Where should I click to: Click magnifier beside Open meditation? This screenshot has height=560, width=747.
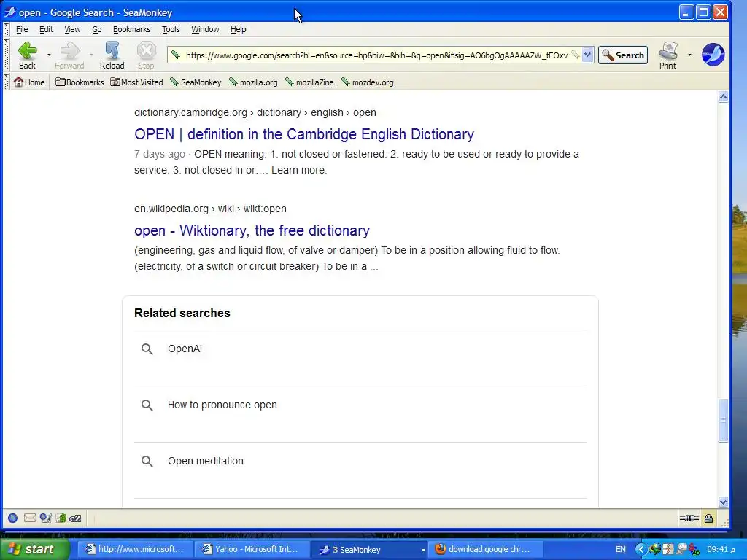[x=147, y=462]
